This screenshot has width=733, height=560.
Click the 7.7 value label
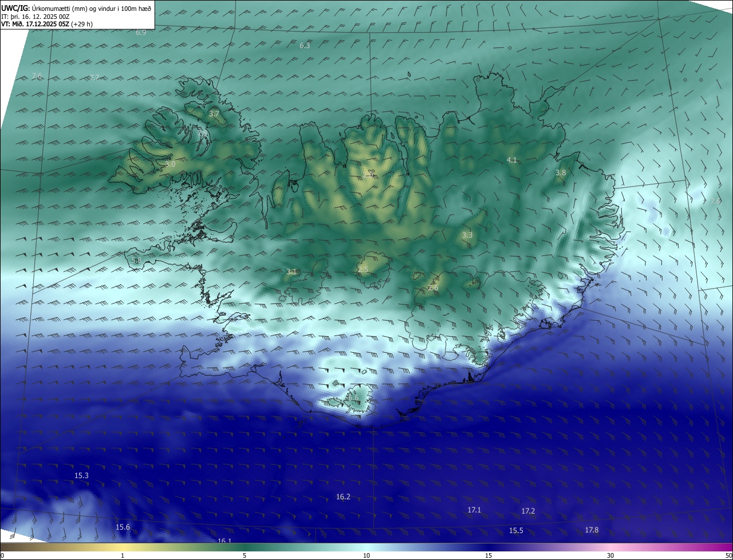click(x=94, y=77)
